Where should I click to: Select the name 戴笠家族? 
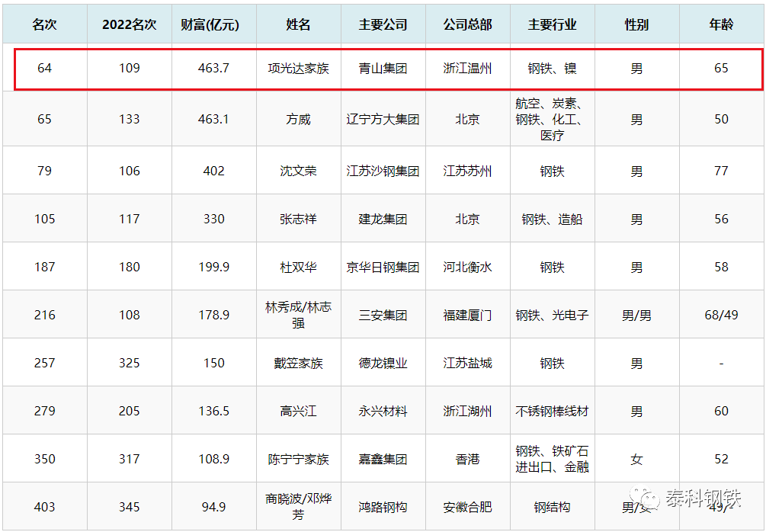click(x=299, y=363)
